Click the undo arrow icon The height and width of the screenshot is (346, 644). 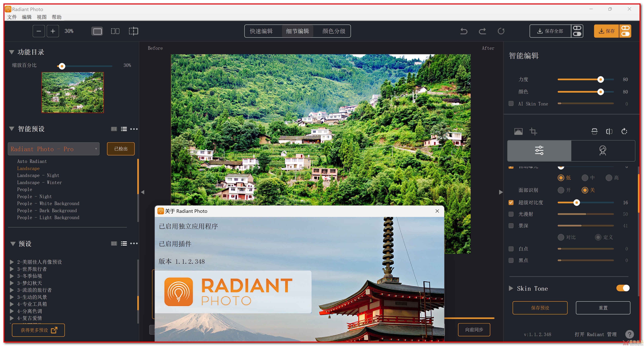point(464,31)
